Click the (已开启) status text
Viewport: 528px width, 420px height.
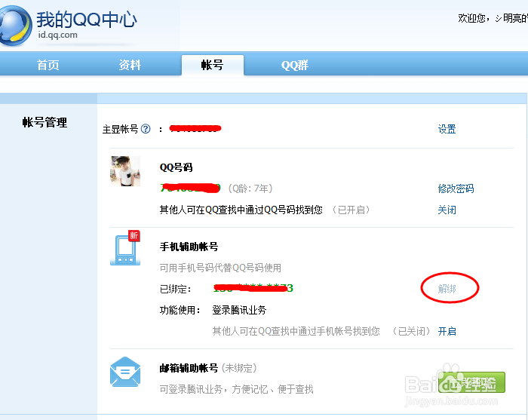[351, 210]
